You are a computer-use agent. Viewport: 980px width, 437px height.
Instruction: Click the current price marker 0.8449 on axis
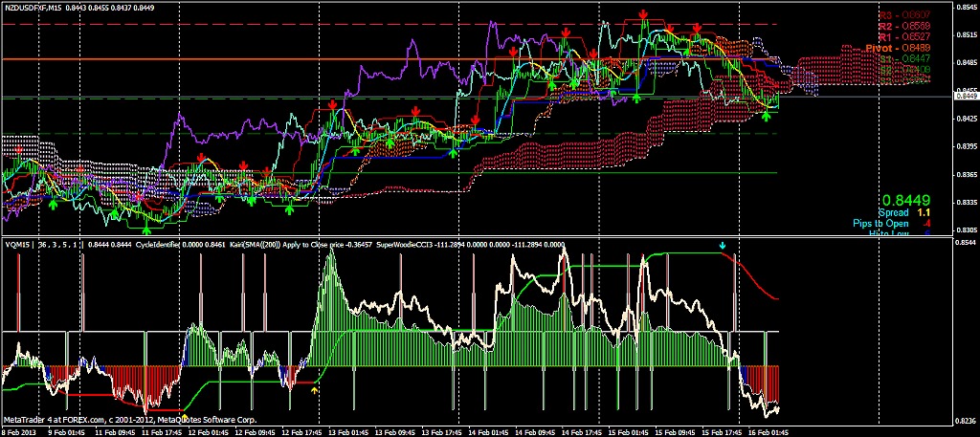tap(965, 96)
